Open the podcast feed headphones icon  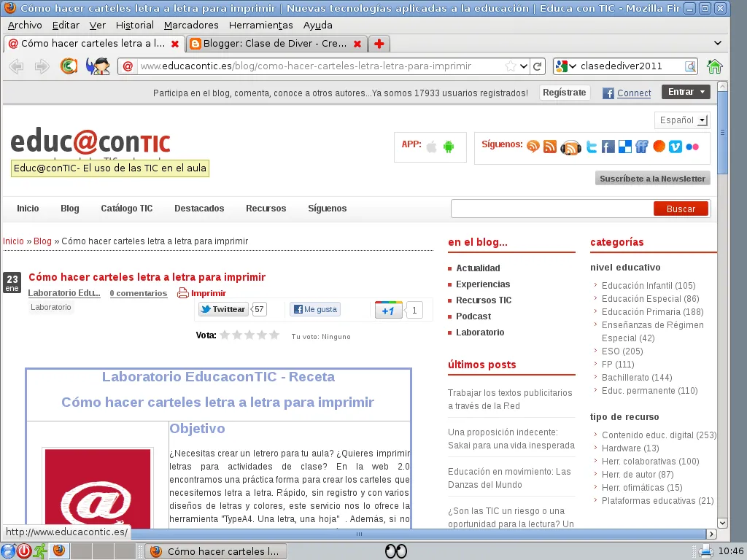pyautogui.click(x=570, y=147)
